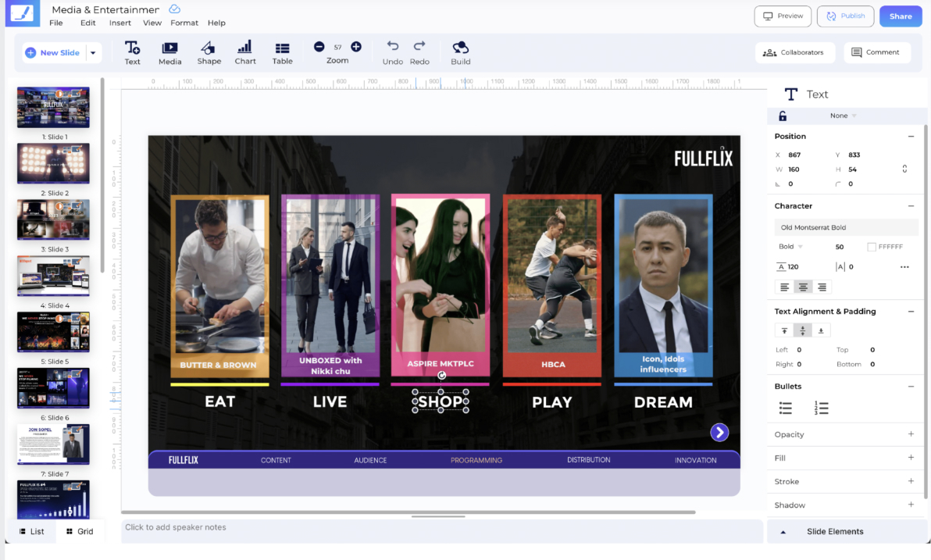The height and width of the screenshot is (560, 931).
Task: Collapse Text Alignment & Padding section
Action: click(911, 311)
